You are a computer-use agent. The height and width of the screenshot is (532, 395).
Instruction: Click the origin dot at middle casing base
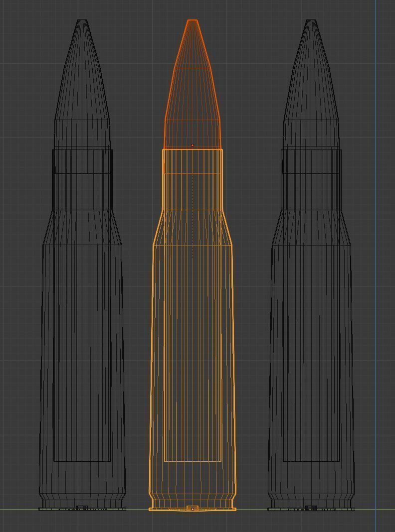[x=193, y=509]
